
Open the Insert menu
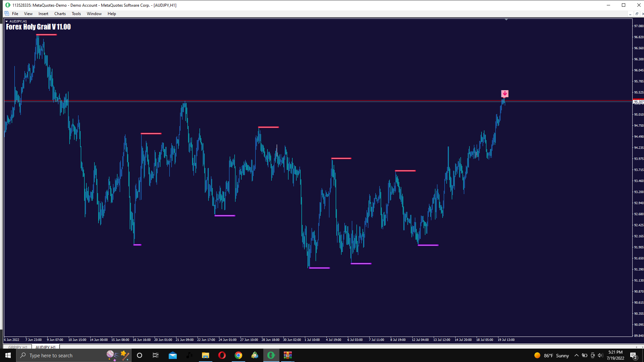[x=43, y=14]
